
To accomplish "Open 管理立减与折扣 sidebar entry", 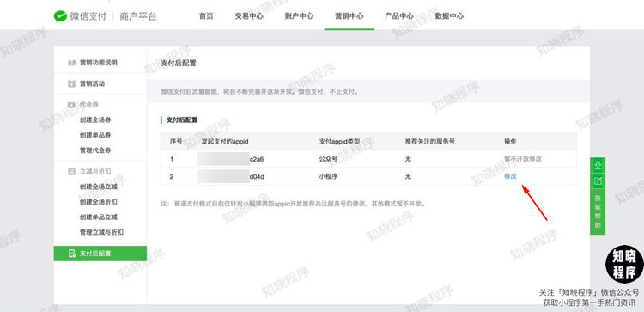I will [x=101, y=232].
